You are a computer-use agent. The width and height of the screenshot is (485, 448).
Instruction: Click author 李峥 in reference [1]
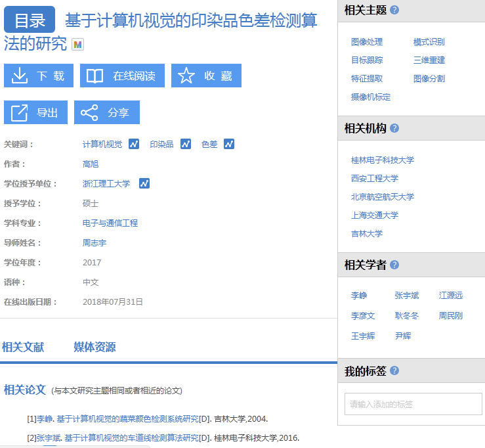point(45,419)
